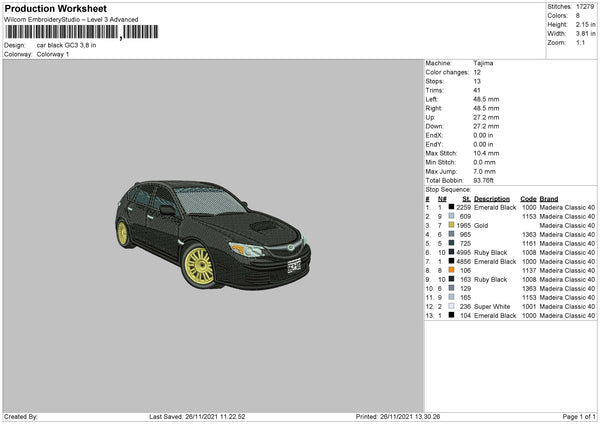Click the Code column header
600x424 pixels.
[x=528, y=198]
